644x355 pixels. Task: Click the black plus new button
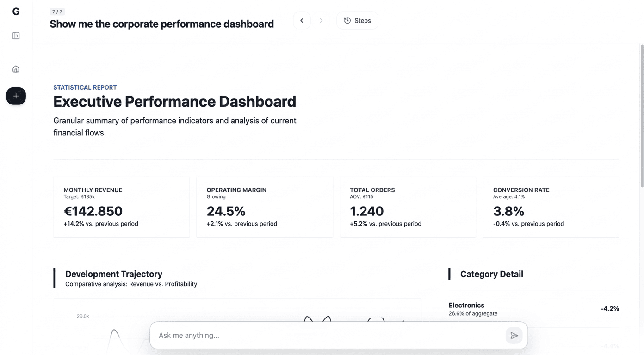pyautogui.click(x=16, y=96)
